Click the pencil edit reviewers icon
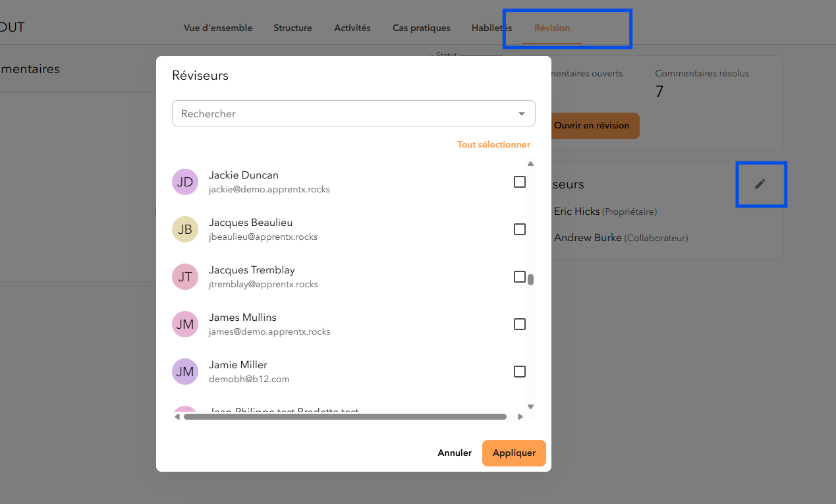Image resolution: width=836 pixels, height=504 pixels. [760, 184]
